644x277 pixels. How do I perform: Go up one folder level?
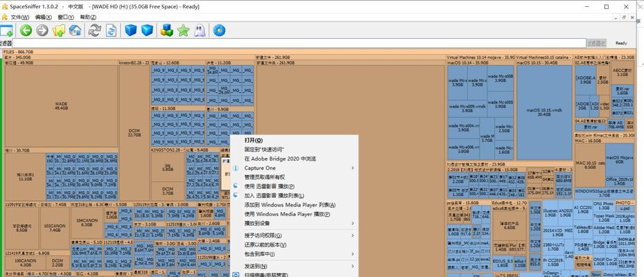coord(59,30)
